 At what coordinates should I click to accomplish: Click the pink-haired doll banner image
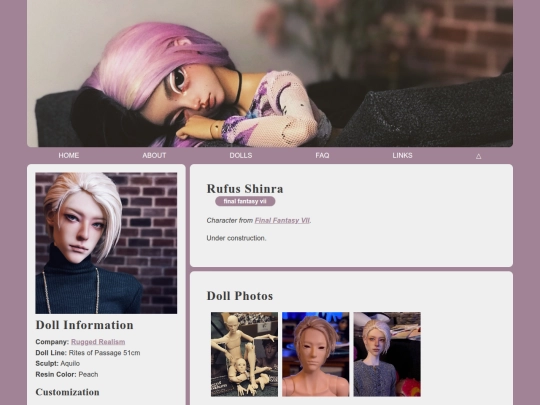click(270, 73)
